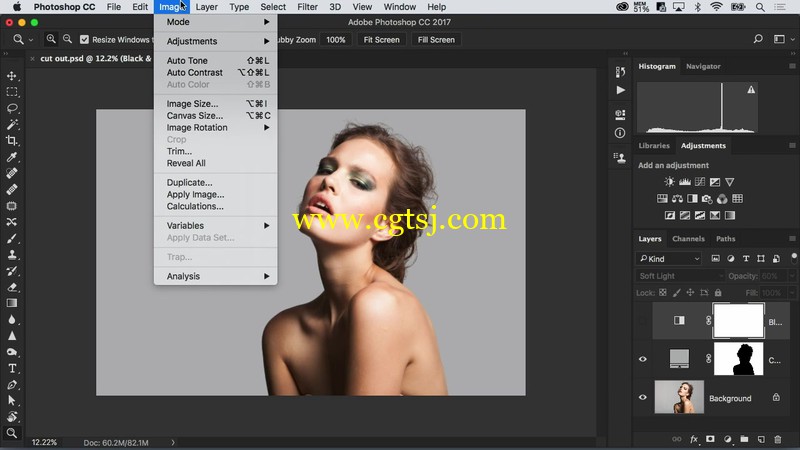Toggle Resize Windows checkbox
Screen dimensions: 800x450
[85, 40]
